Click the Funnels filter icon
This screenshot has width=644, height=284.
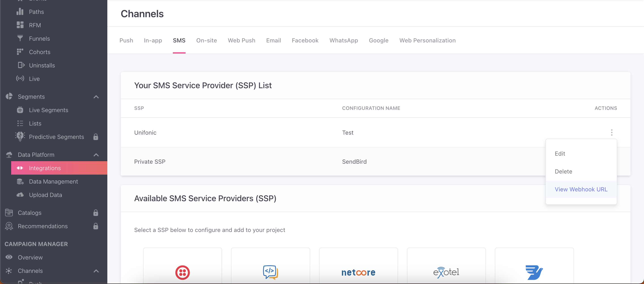pos(20,38)
